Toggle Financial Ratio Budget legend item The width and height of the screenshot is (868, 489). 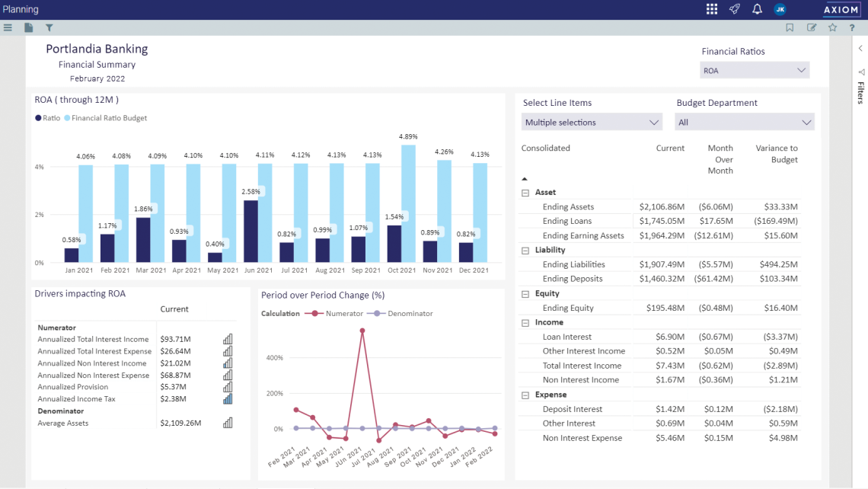pyautogui.click(x=106, y=118)
